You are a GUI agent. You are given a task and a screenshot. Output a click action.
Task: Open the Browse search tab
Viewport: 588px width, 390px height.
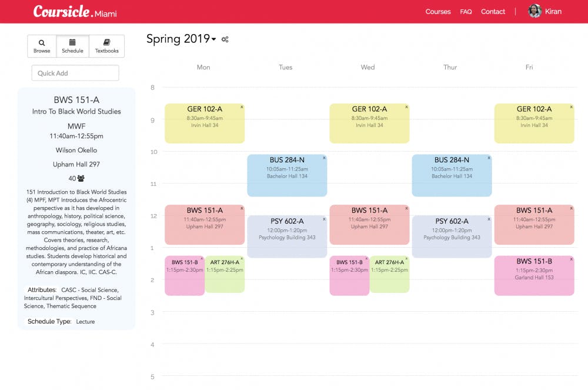[x=42, y=46]
